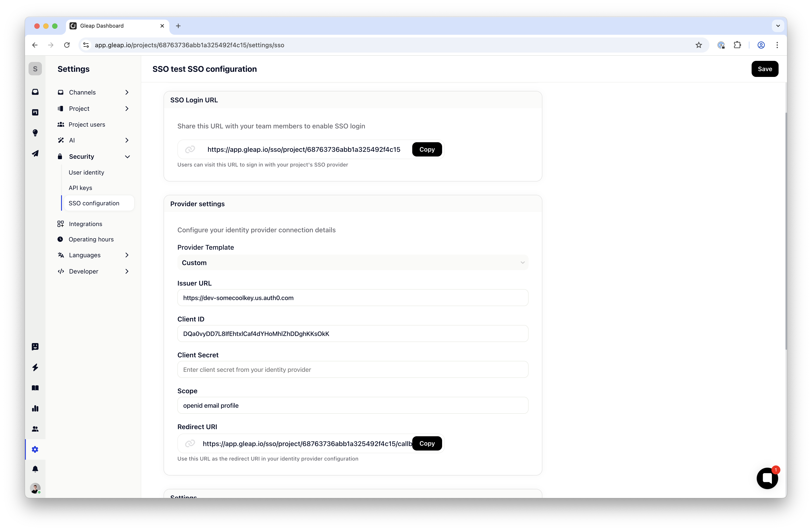
Task: Open the tab search dropdown arrow
Action: click(x=778, y=26)
